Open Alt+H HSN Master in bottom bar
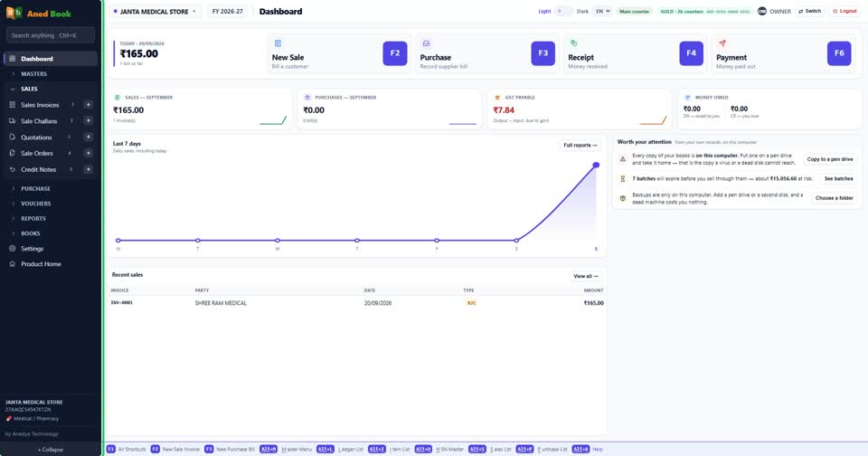The image size is (868, 456). coord(439,450)
